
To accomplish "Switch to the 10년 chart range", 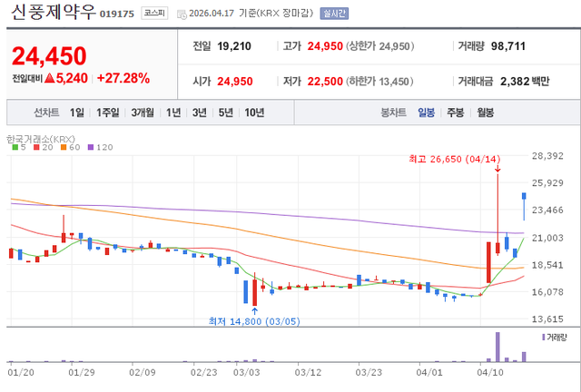I will click(x=255, y=113).
